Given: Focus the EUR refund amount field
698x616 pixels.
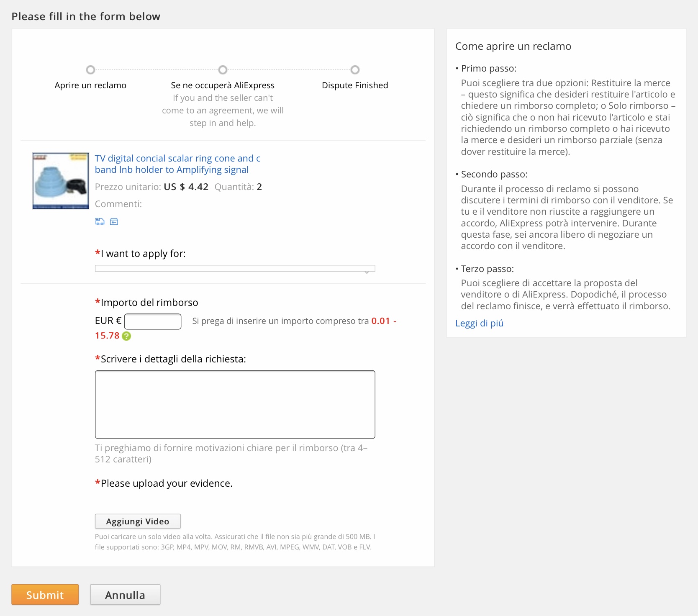Looking at the screenshot, I should [153, 321].
